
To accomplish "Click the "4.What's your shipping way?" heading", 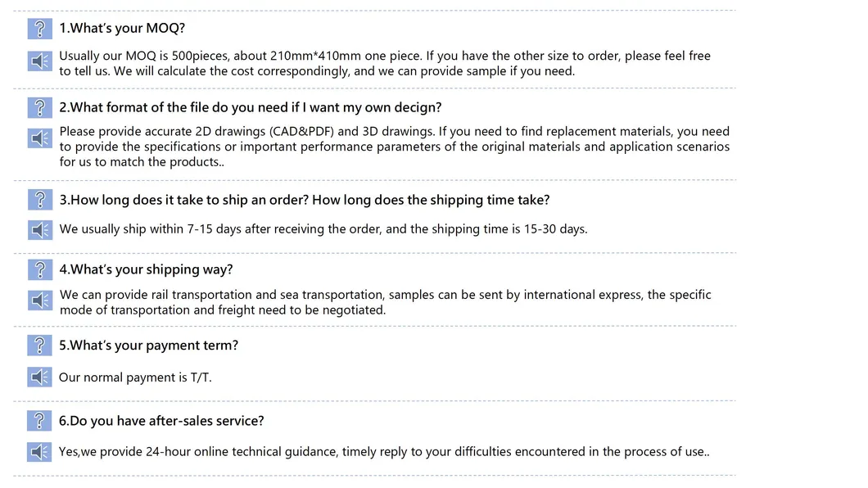I will pos(146,269).
